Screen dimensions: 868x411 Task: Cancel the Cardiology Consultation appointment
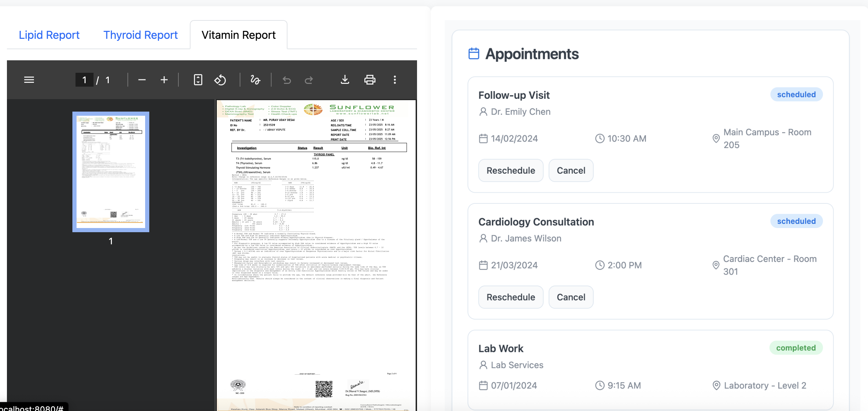tap(571, 297)
